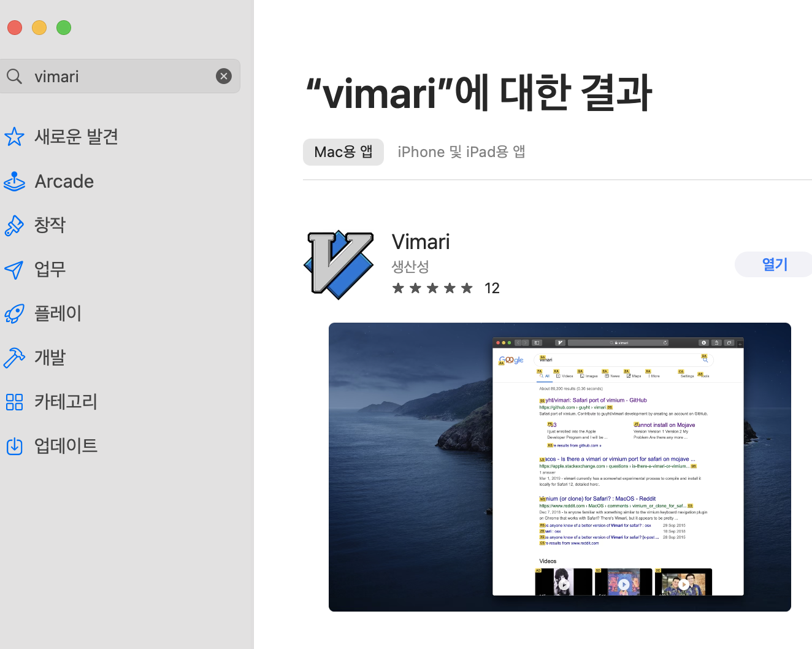Click the hammer icon for 개발
This screenshot has width=812, height=649.
point(14,358)
